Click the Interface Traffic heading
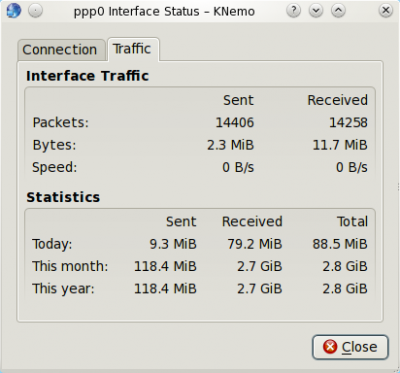The width and height of the screenshot is (400, 373). [87, 76]
